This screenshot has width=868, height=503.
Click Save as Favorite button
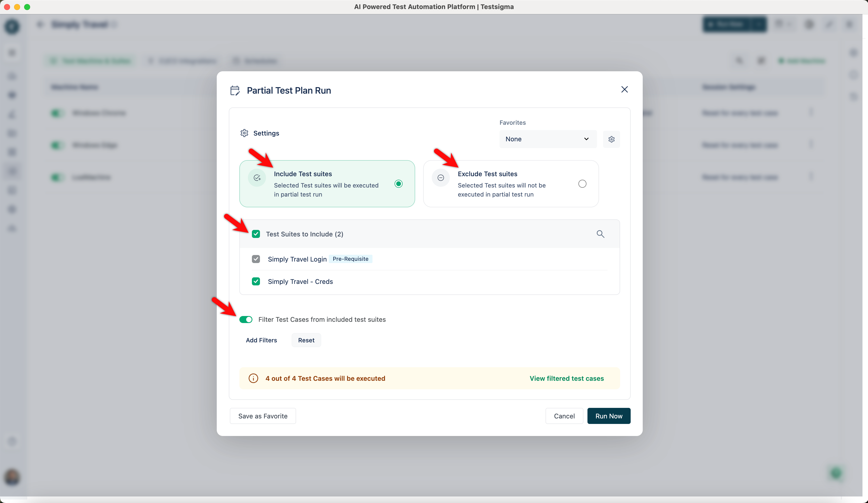click(x=262, y=416)
